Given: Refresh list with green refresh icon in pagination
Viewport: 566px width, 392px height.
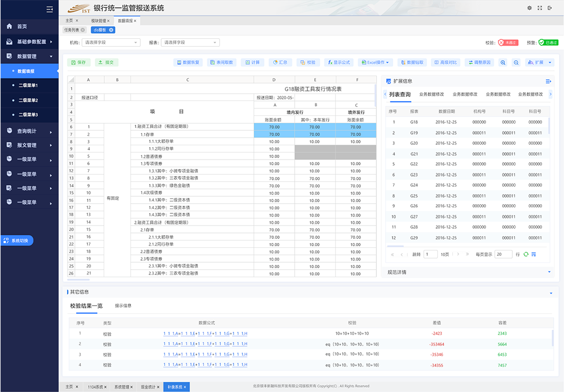Looking at the screenshot, I should [x=526, y=254].
